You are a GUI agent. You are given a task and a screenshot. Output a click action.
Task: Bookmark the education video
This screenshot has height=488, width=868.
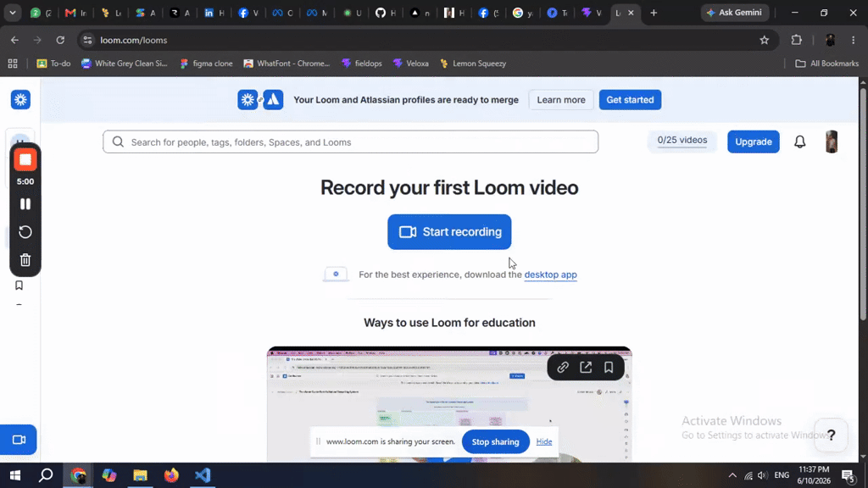[609, 368]
